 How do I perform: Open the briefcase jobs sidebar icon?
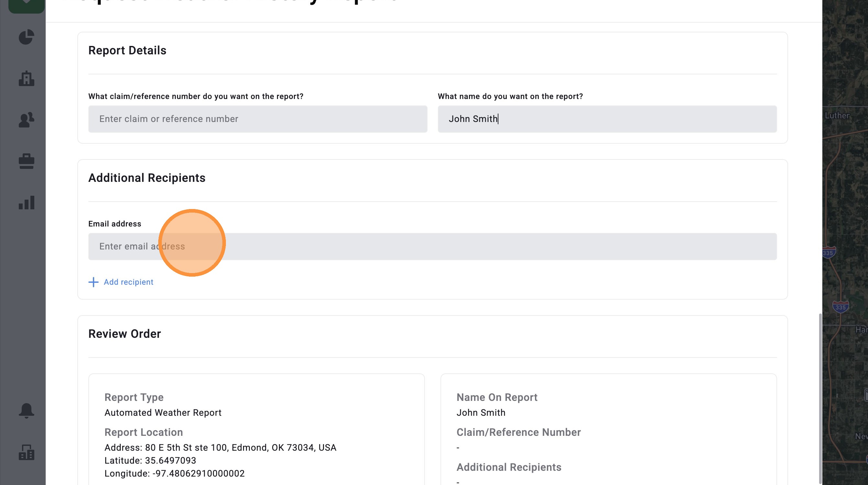click(x=26, y=161)
